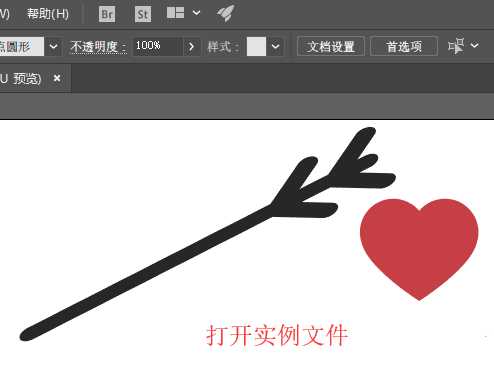Expand the graphic style dropdown arrow
Image resolution: width=494 pixels, height=392 pixels.
[x=275, y=46]
